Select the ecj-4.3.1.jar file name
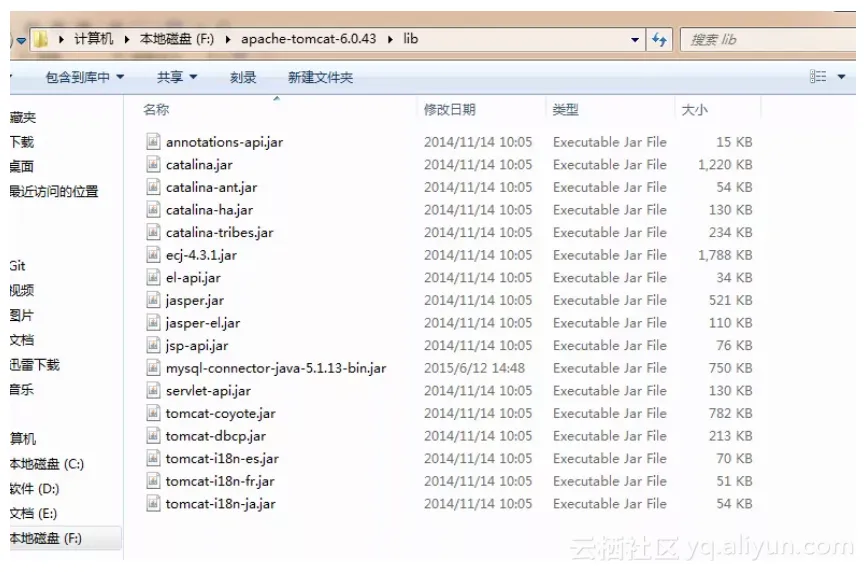 [201, 255]
